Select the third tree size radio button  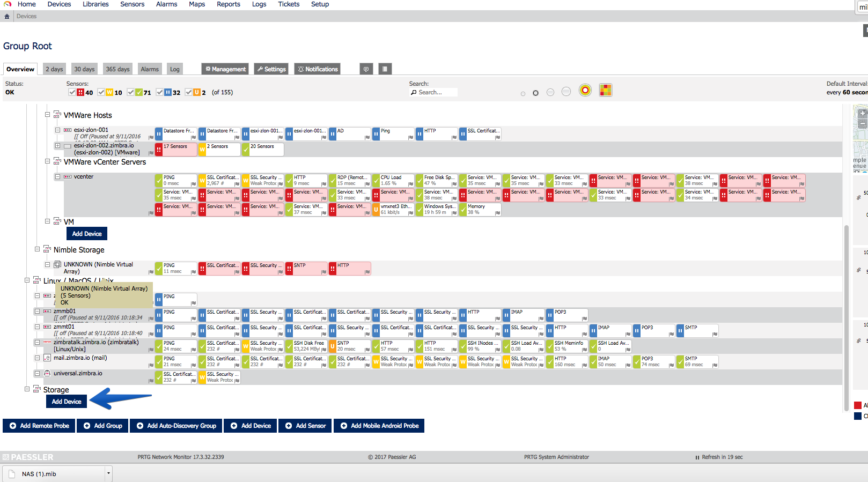point(550,92)
